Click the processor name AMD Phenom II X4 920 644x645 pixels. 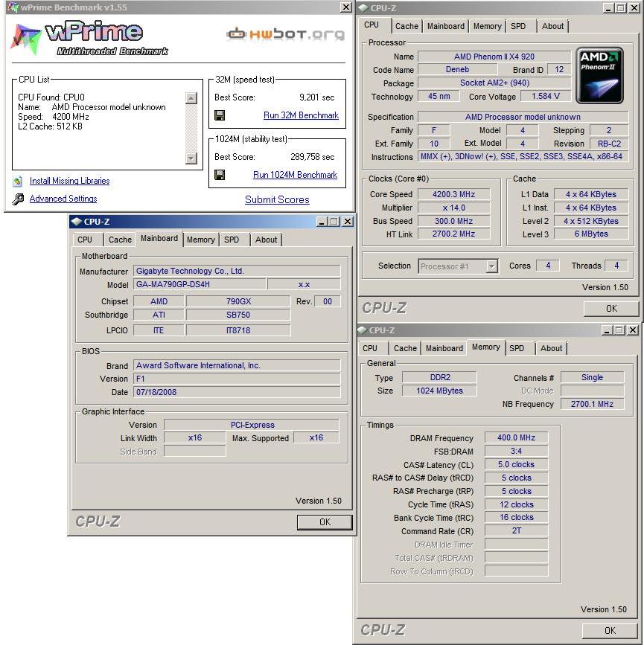pyautogui.click(x=494, y=57)
